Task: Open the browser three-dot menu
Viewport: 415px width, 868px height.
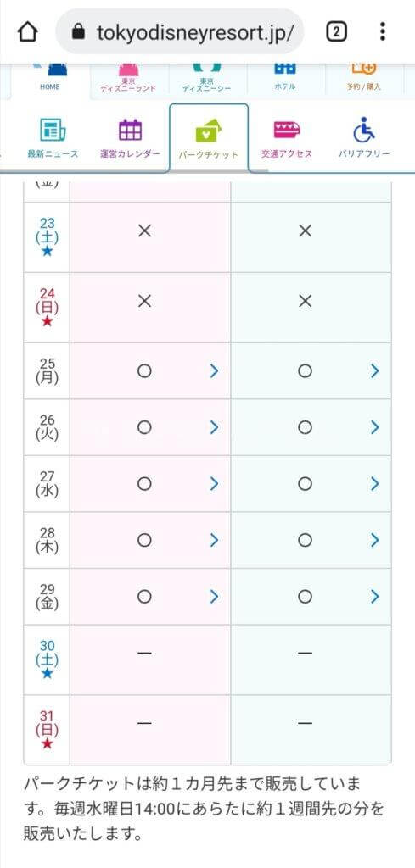Action: pyautogui.click(x=382, y=31)
